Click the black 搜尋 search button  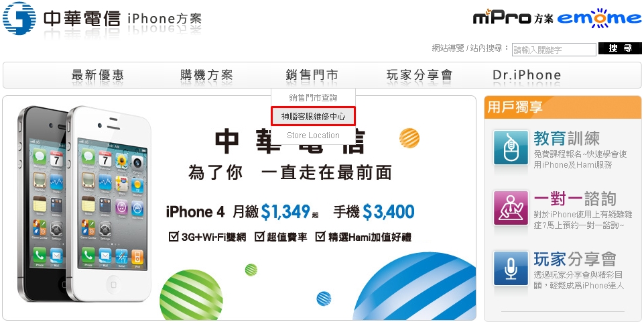click(620, 48)
